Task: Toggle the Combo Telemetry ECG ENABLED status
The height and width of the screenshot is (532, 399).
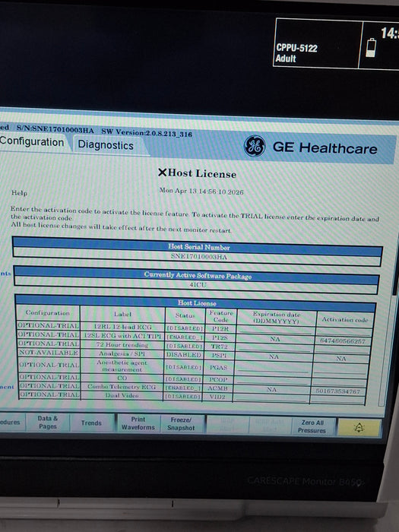Action: [183, 388]
